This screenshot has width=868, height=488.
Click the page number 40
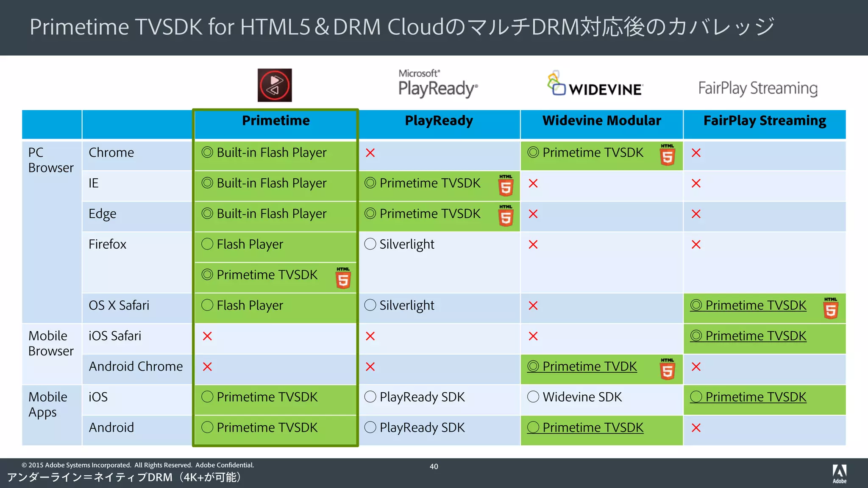(x=434, y=466)
